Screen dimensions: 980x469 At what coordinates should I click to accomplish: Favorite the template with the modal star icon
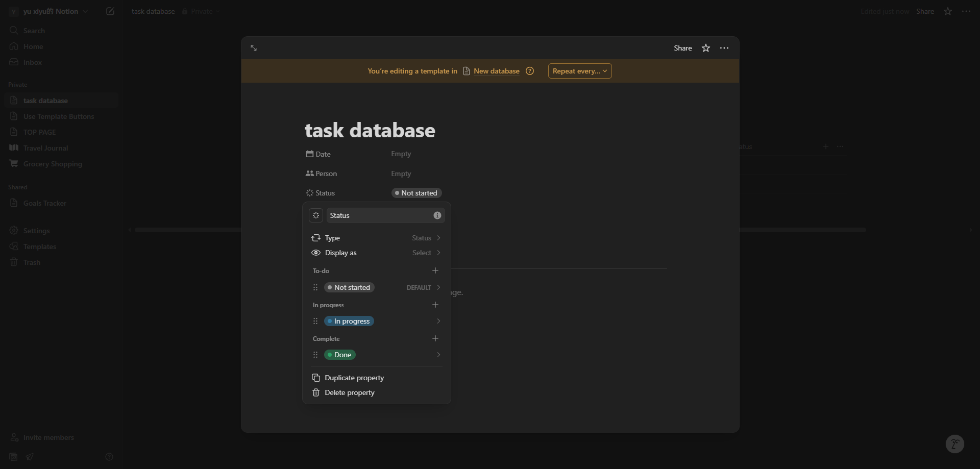pyautogui.click(x=706, y=48)
